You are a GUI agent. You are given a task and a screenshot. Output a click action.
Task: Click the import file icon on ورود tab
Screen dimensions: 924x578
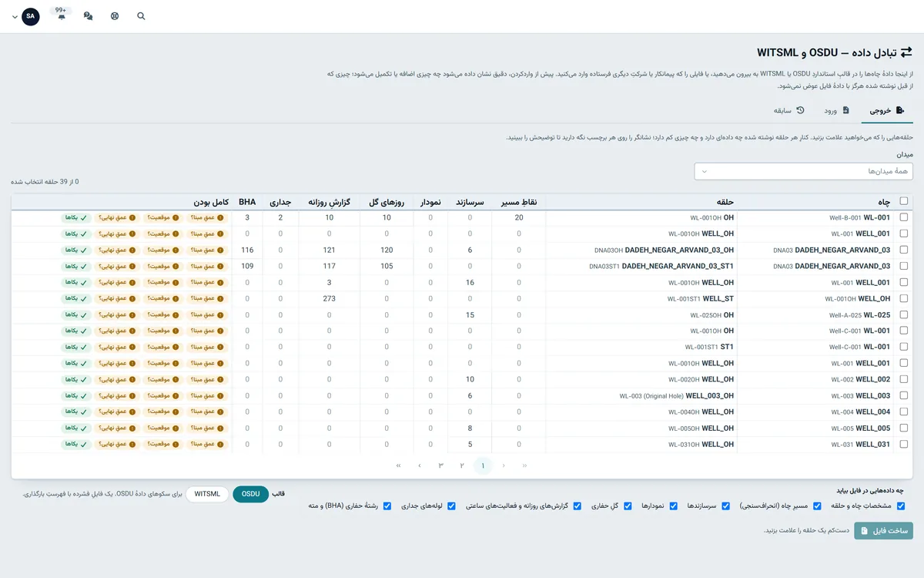pos(846,110)
